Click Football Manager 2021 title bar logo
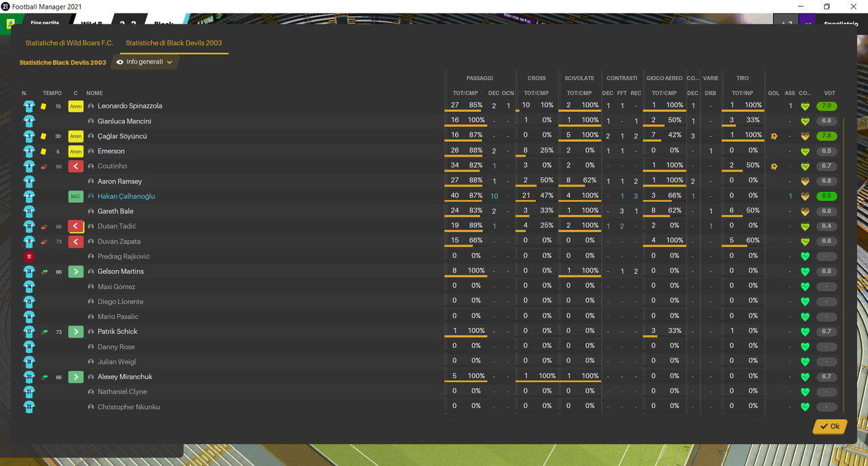Viewport: 868px width, 466px height. (5, 6)
